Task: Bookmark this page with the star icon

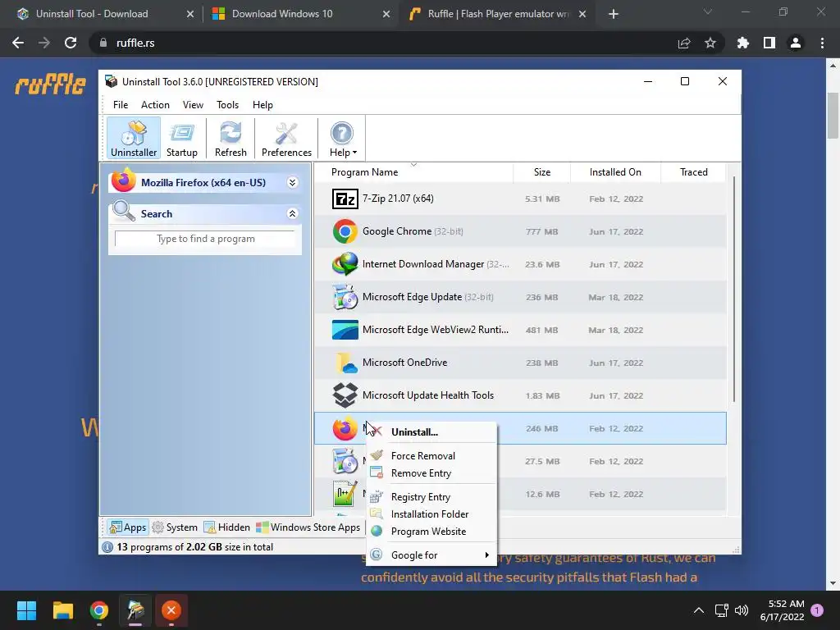Action: pyautogui.click(x=710, y=43)
